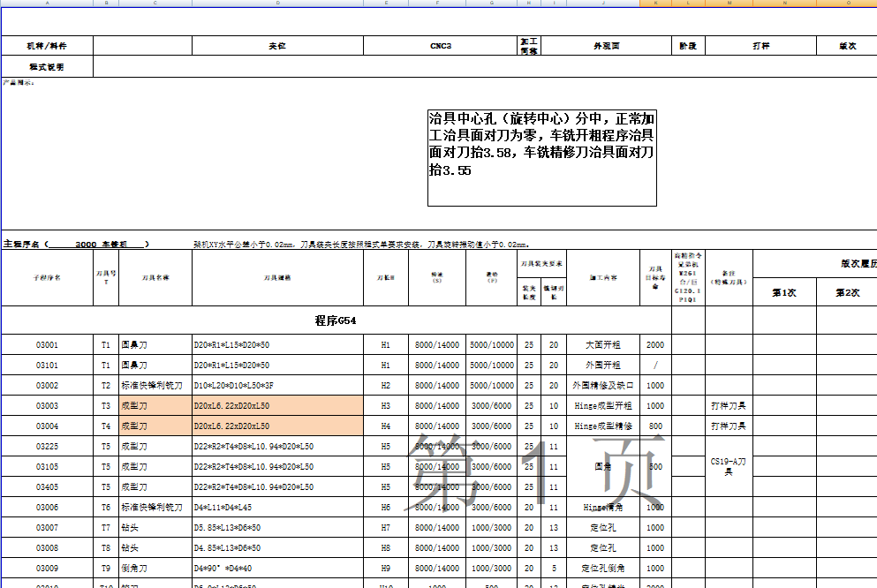Click the 第1次 version column header
The width and height of the screenshot is (877, 588).
point(784,292)
